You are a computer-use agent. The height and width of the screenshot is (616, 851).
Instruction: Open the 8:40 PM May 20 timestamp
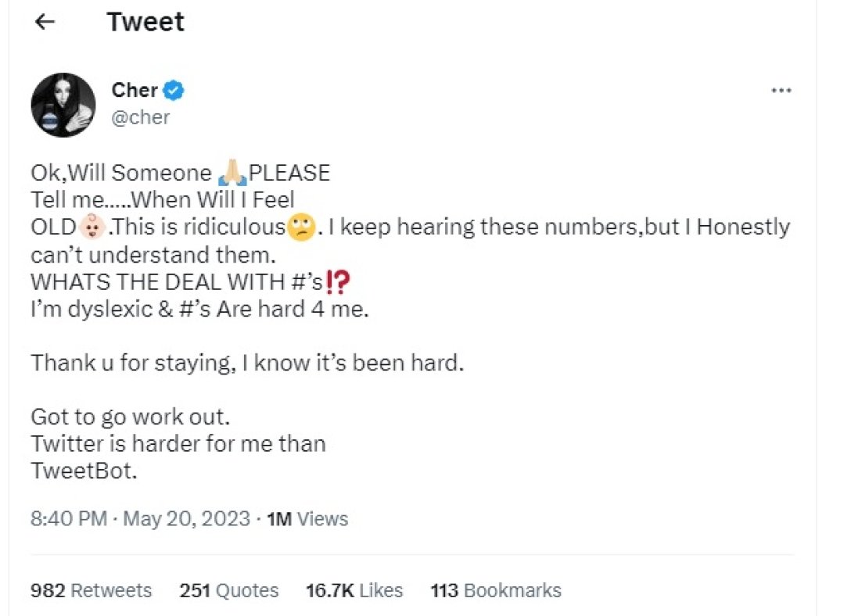point(141,518)
